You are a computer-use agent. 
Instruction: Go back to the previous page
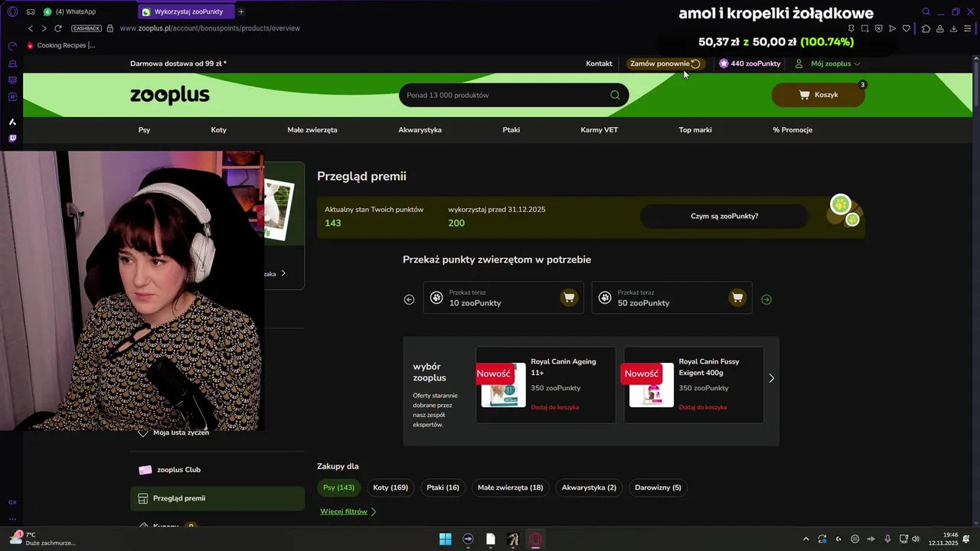pos(31,28)
